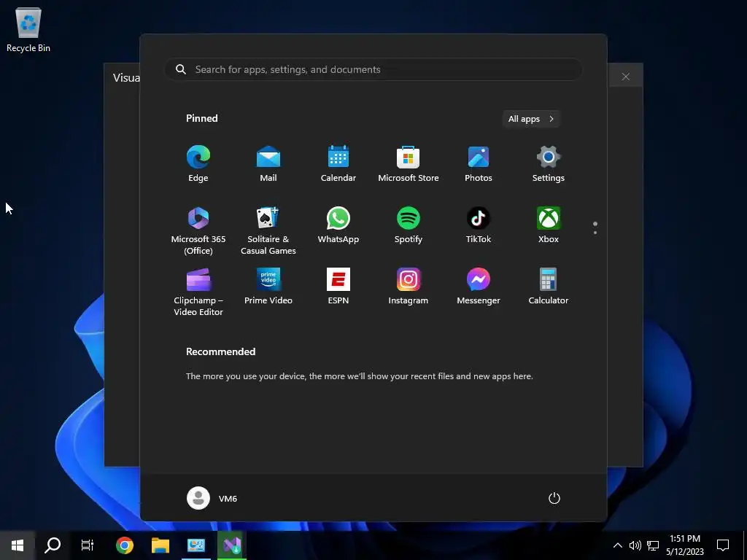Select the Recycle Bin desktop icon
Image resolution: width=747 pixels, height=560 pixels.
(28, 29)
